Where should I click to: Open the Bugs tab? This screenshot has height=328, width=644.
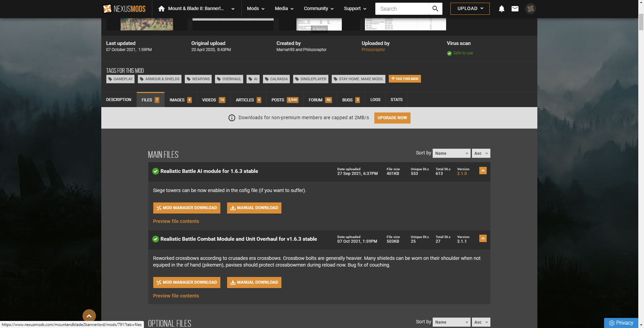click(351, 100)
